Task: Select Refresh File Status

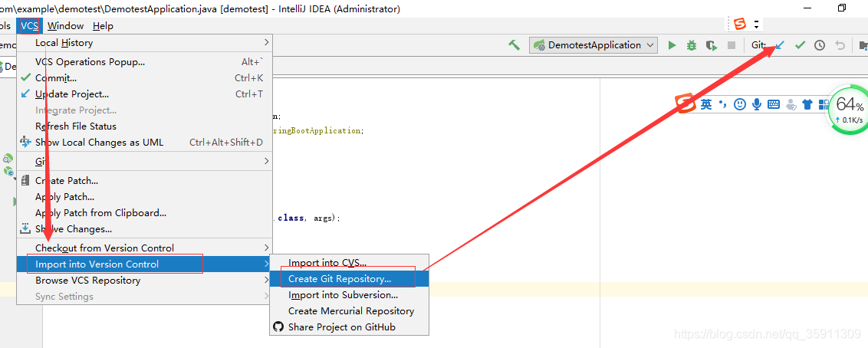Action: click(145, 126)
